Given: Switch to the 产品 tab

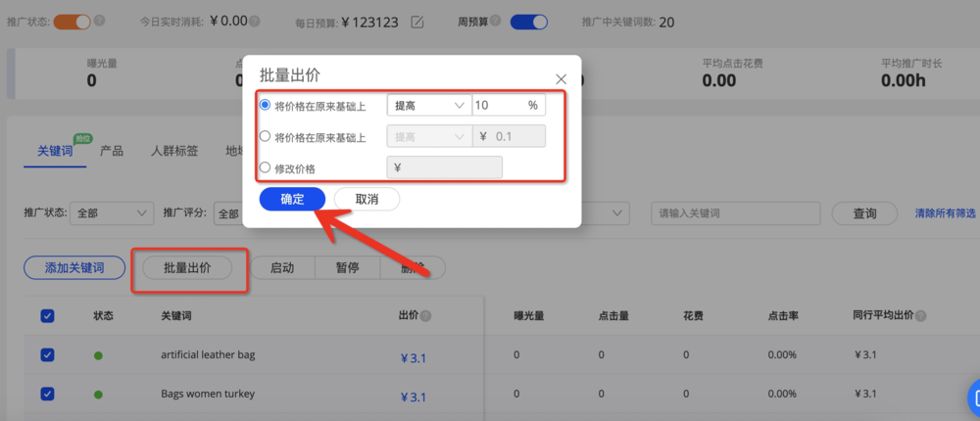Looking at the screenshot, I should (112, 151).
